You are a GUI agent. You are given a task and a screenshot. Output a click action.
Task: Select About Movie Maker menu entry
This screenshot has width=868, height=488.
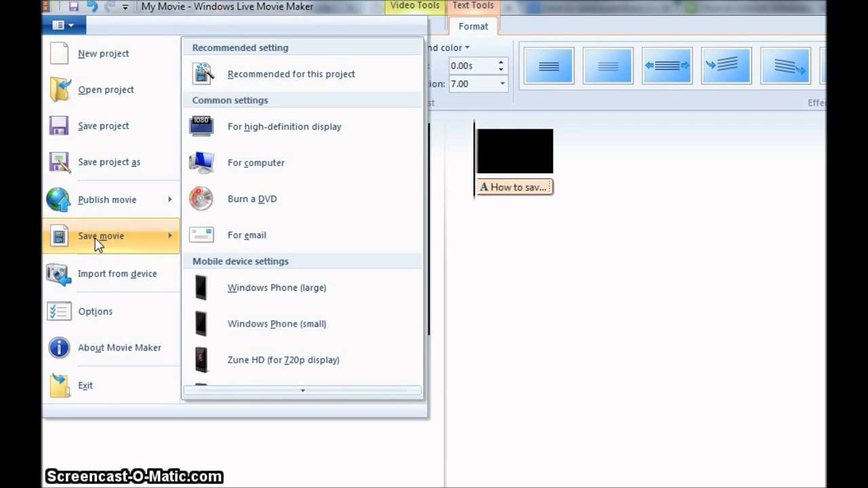click(111, 348)
